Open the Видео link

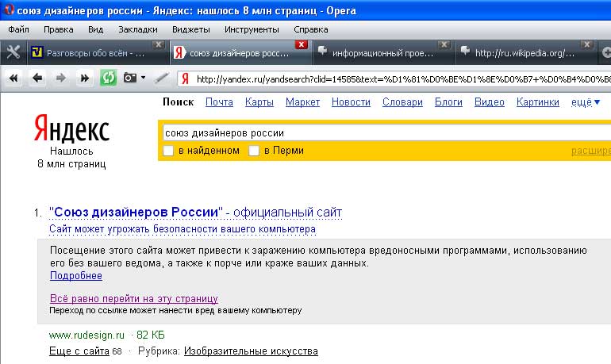pyautogui.click(x=490, y=102)
